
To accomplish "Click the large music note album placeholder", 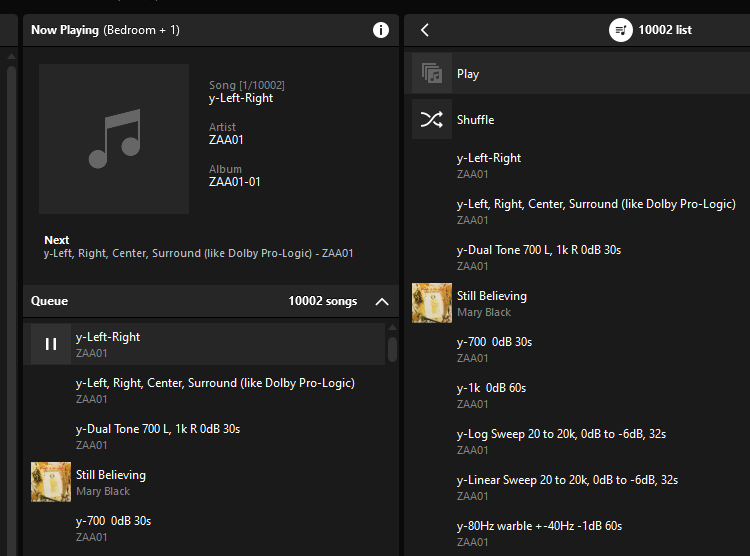I will 114,139.
